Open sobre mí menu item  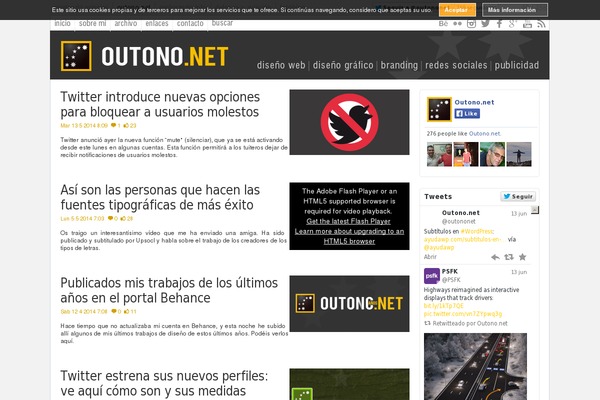tap(93, 23)
